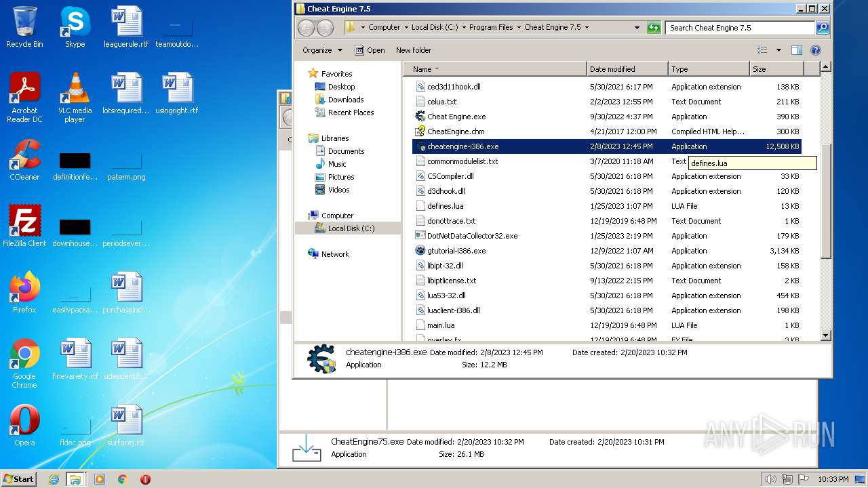Expand the address bar history dropdown

[x=637, y=28]
